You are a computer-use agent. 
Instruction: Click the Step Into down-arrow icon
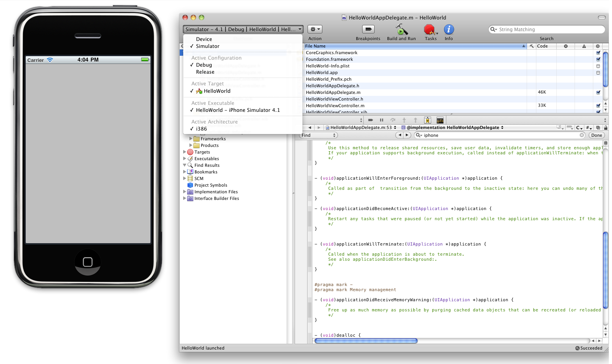(404, 120)
